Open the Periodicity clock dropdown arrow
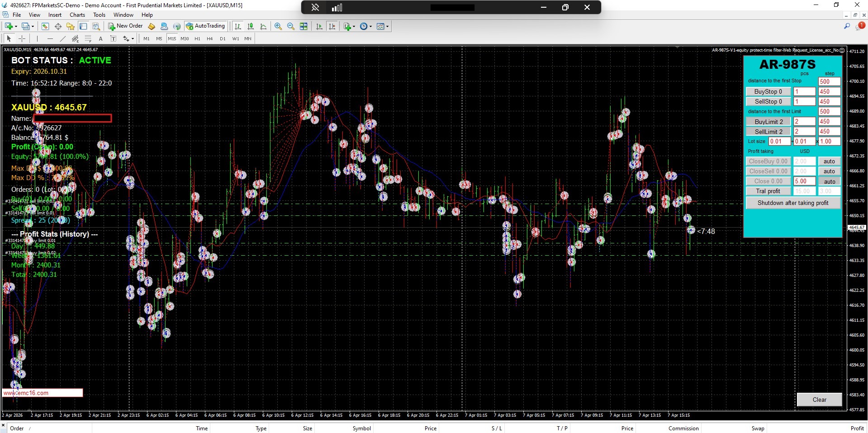868x433 pixels. click(x=370, y=26)
